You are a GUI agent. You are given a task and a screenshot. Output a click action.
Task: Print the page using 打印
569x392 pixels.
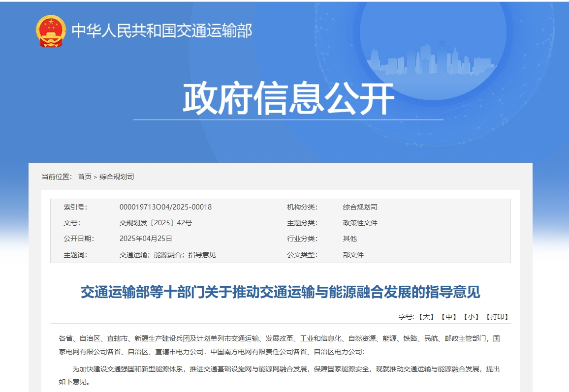497,317
